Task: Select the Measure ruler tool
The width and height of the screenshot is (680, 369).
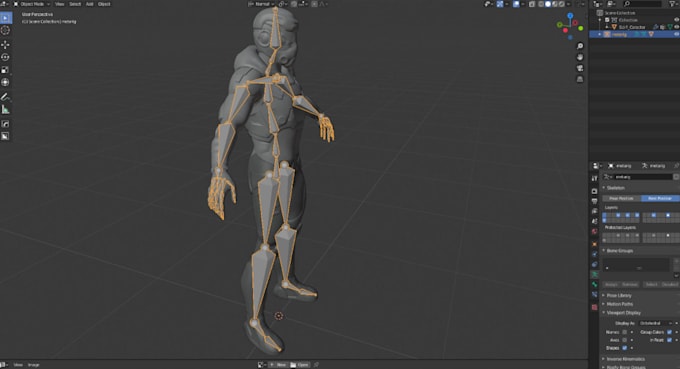Action: (5, 110)
